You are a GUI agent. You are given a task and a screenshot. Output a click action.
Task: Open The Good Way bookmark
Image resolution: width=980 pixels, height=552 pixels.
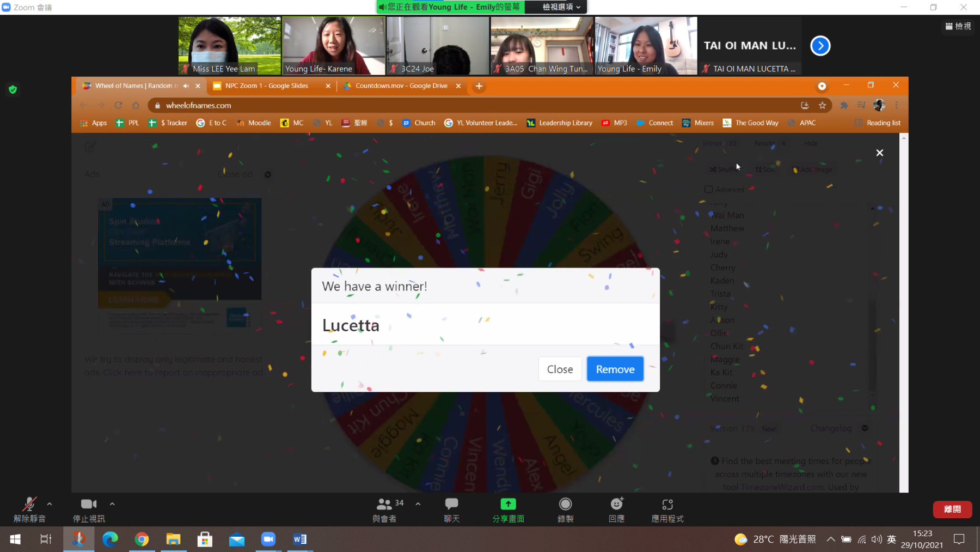pos(751,123)
